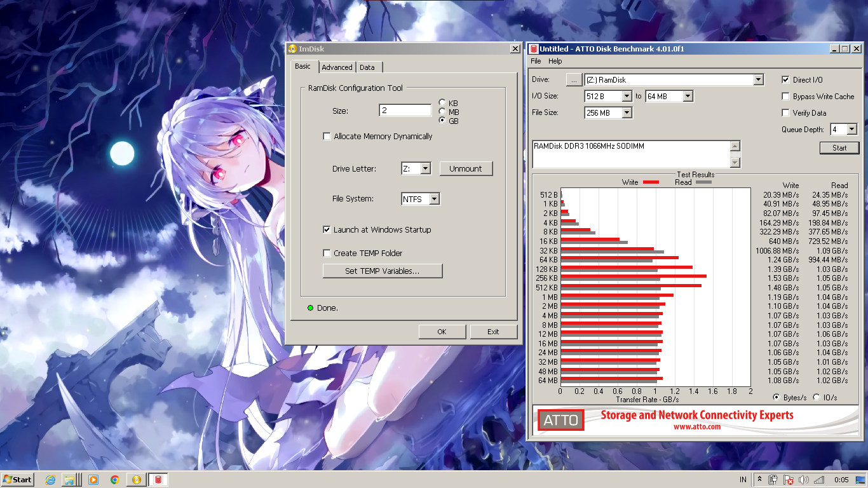The image size is (868, 488).
Task: Click Exit in the ImDisk dialog
Action: pos(493,332)
